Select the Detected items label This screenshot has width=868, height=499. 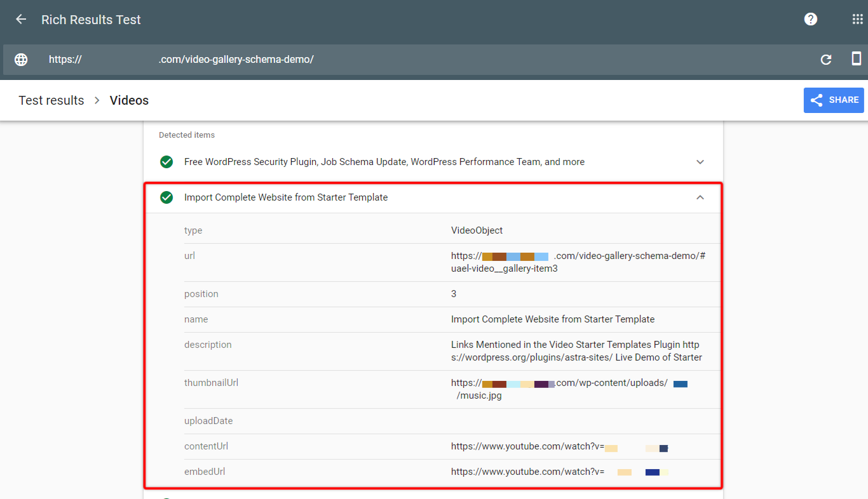pos(187,135)
